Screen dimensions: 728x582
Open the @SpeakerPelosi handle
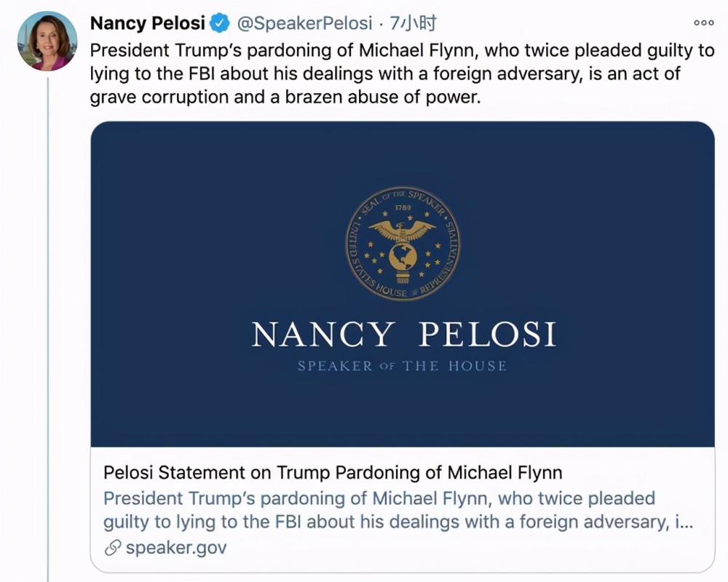(306, 24)
